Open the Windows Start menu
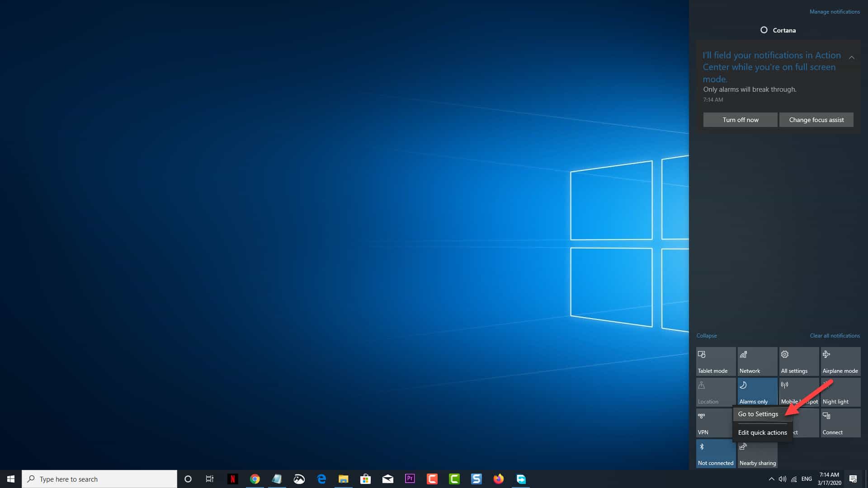Viewport: 868px width, 488px height. 11,479
